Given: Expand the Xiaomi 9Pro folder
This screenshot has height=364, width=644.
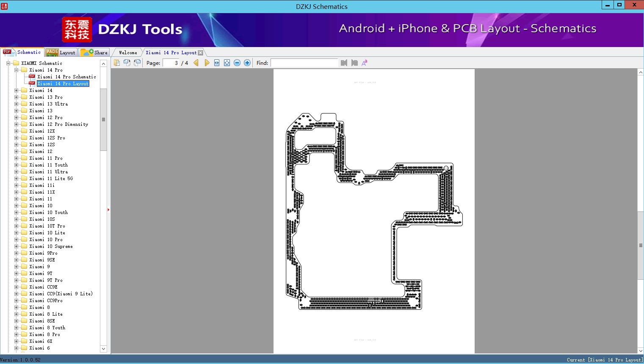Looking at the screenshot, I should pos(16,253).
